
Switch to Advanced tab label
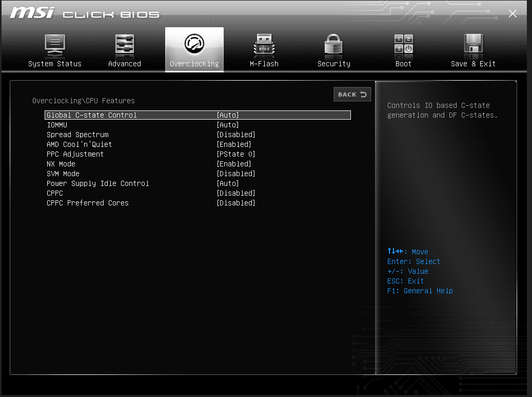pyautogui.click(x=125, y=64)
